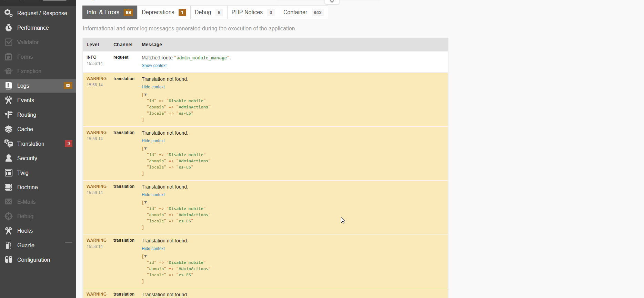Collapse the fourth warning's context array
This screenshot has height=298, width=644.
(x=145, y=256)
